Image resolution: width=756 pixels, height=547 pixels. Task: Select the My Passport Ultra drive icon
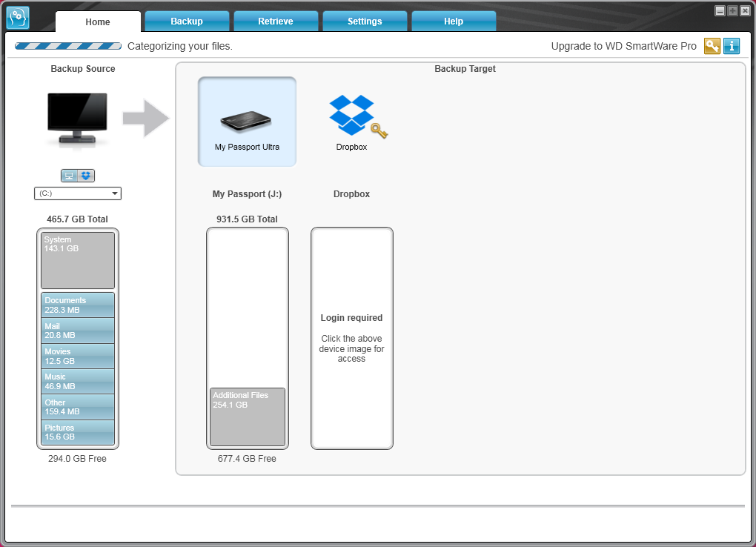pos(247,122)
